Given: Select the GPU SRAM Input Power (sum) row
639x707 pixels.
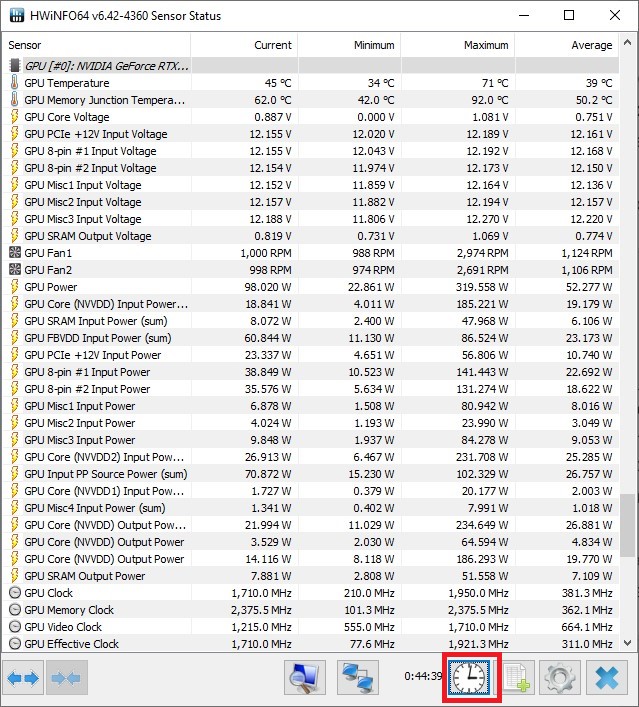Looking at the screenshot, I should (311, 321).
